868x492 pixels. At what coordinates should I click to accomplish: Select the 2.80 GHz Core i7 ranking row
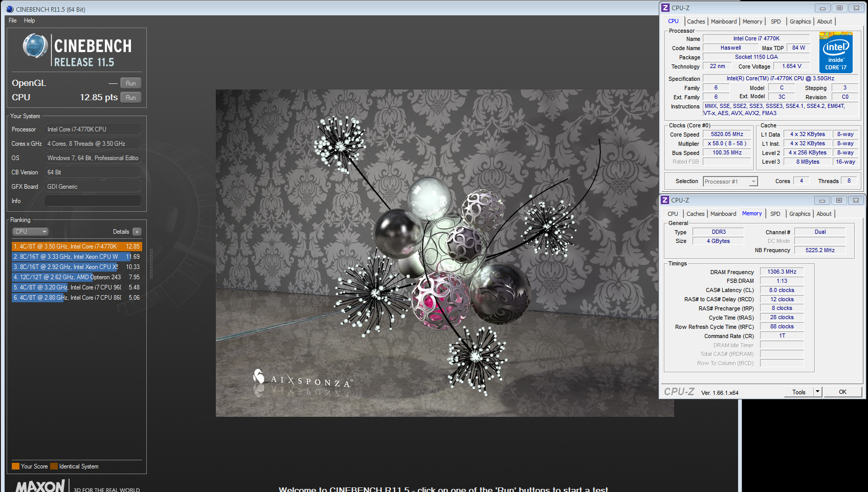76,298
